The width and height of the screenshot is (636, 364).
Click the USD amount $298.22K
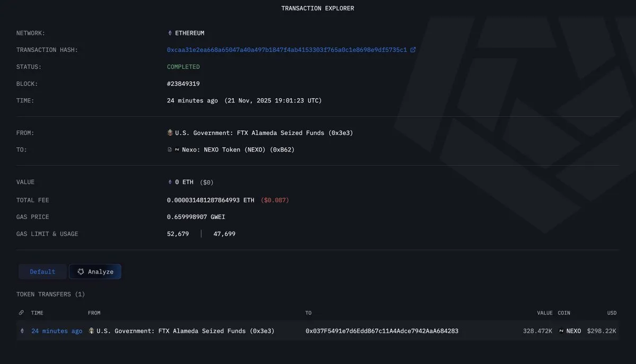602,331
